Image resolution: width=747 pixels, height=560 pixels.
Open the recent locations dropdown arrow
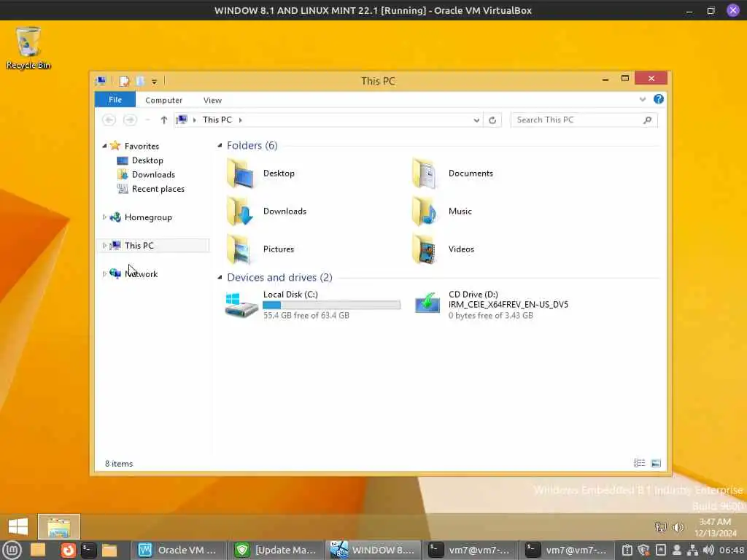pyautogui.click(x=147, y=120)
